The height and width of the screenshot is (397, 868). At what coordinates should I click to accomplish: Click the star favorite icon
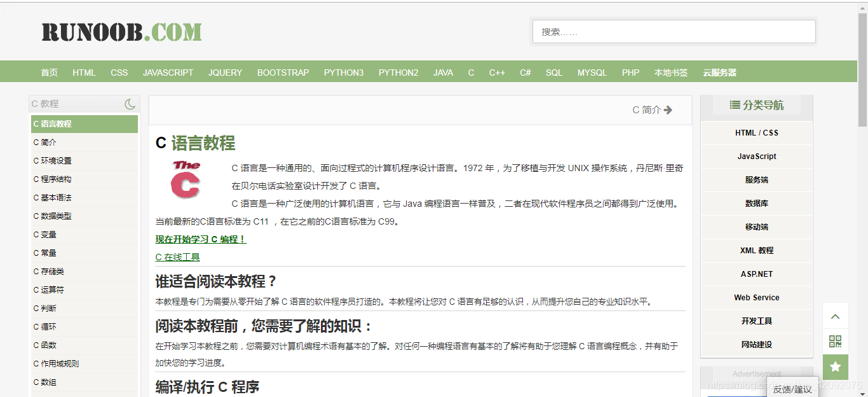click(835, 367)
